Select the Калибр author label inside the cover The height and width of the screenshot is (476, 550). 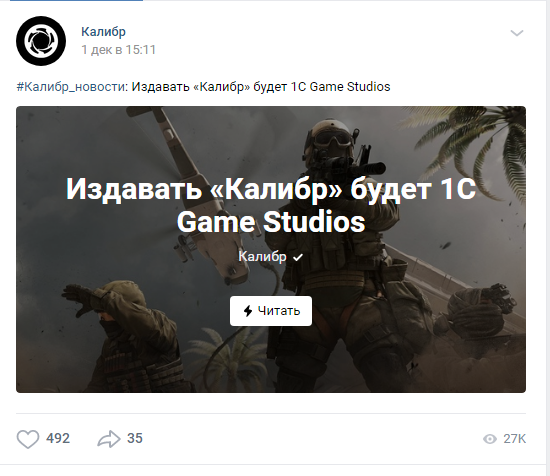(262, 257)
